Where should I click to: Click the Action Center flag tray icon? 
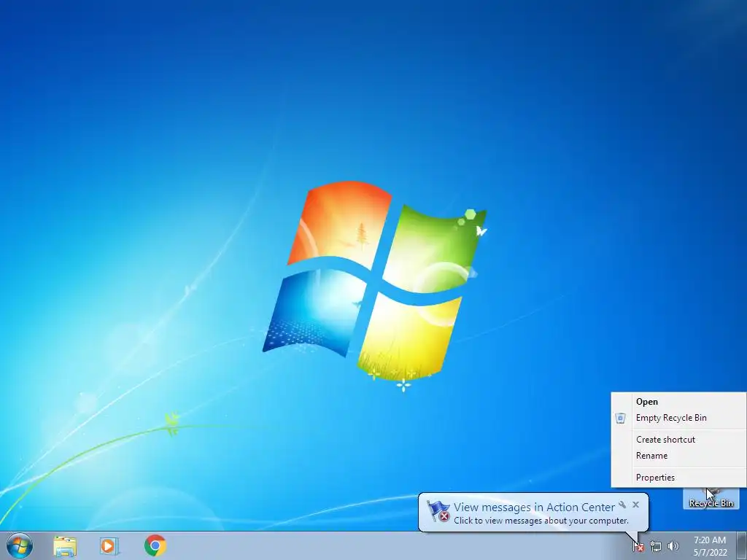(638, 547)
